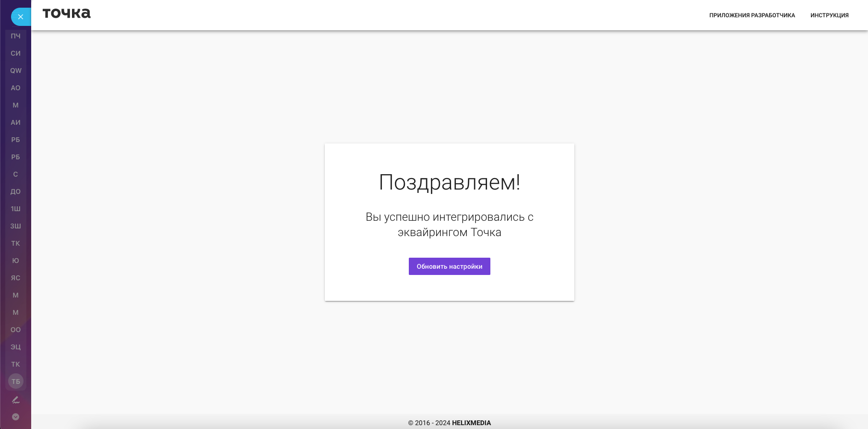868x429 pixels.
Task: Open the 3Ш sidebar item
Action: click(16, 226)
